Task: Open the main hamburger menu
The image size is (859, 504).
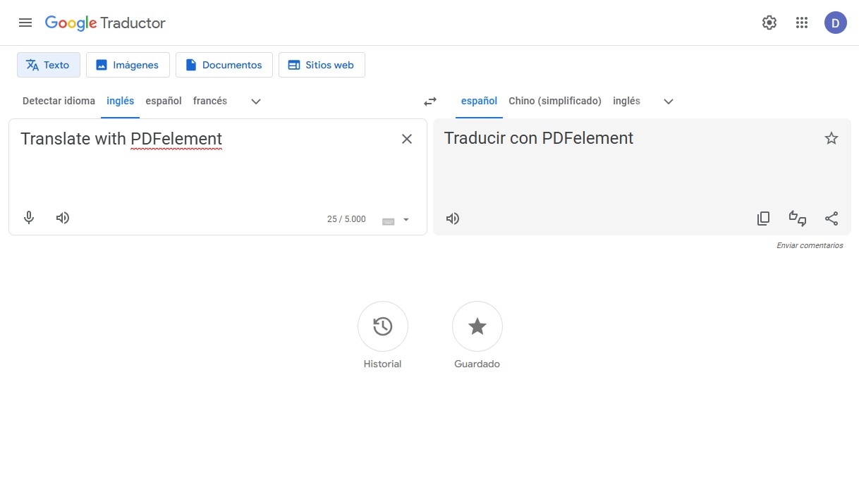Action: tap(25, 23)
